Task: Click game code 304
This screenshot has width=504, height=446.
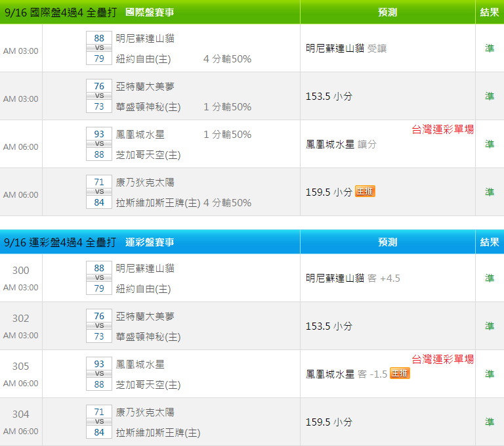Action: (20, 414)
